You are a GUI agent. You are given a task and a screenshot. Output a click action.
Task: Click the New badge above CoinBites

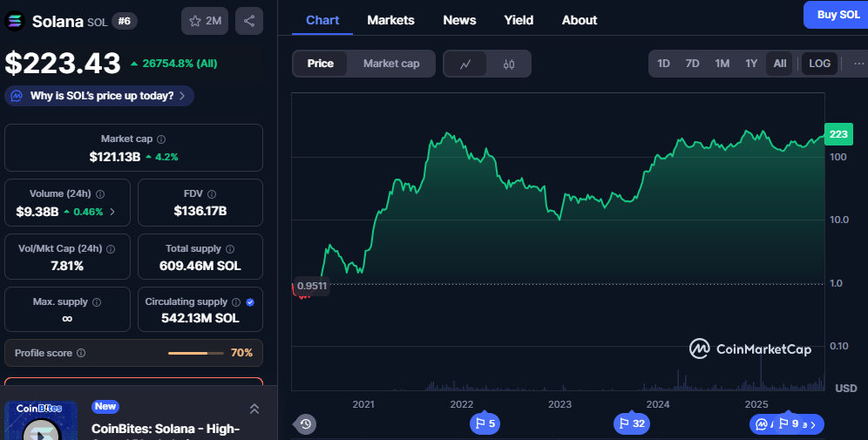[x=105, y=407]
